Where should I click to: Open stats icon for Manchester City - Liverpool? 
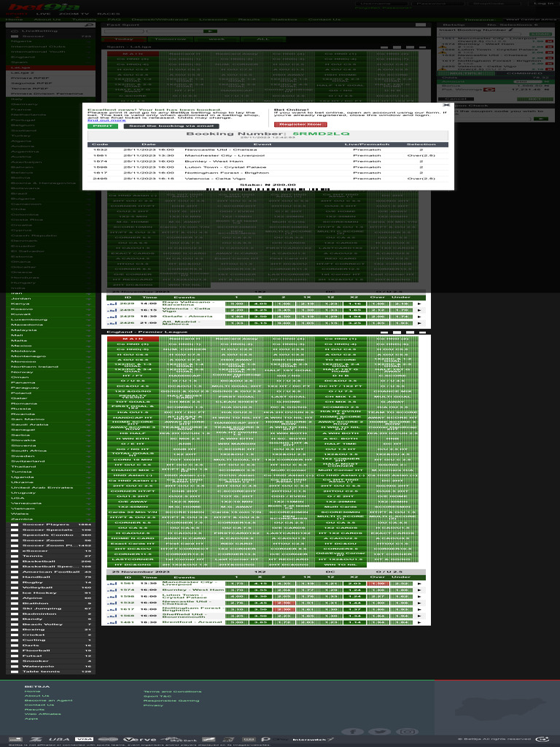pyautogui.click(x=112, y=584)
